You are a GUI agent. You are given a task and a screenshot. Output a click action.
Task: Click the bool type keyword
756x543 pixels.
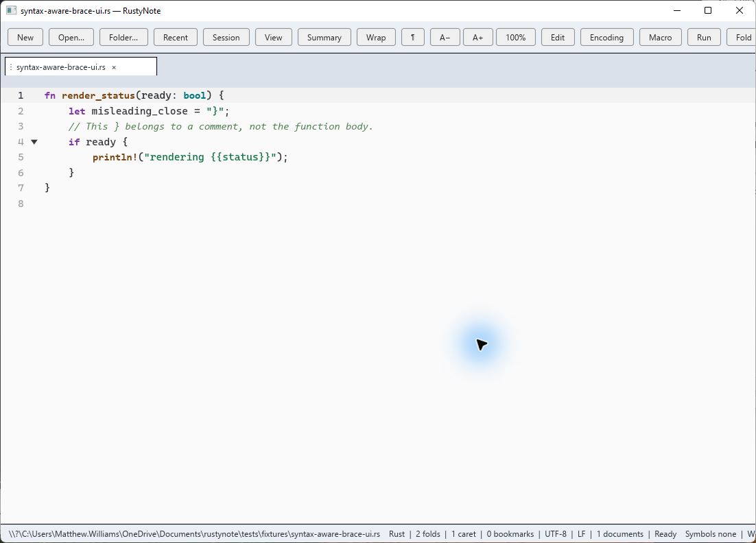195,95
